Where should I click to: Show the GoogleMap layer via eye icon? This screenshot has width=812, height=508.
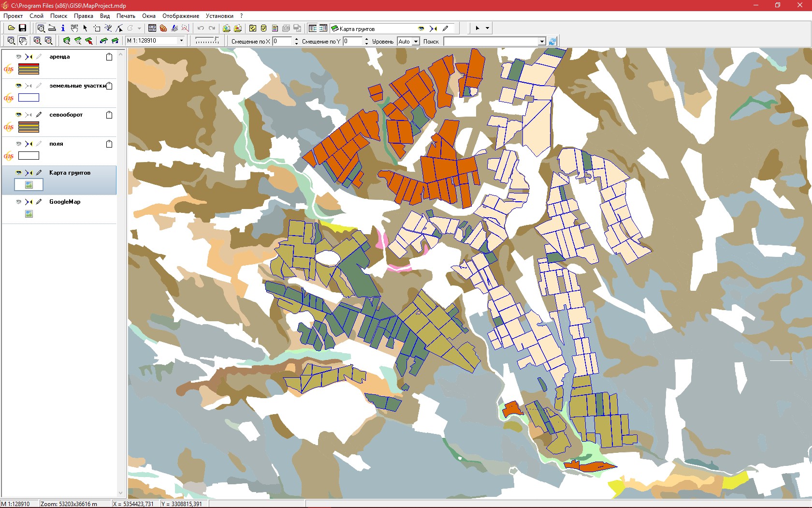click(x=19, y=202)
